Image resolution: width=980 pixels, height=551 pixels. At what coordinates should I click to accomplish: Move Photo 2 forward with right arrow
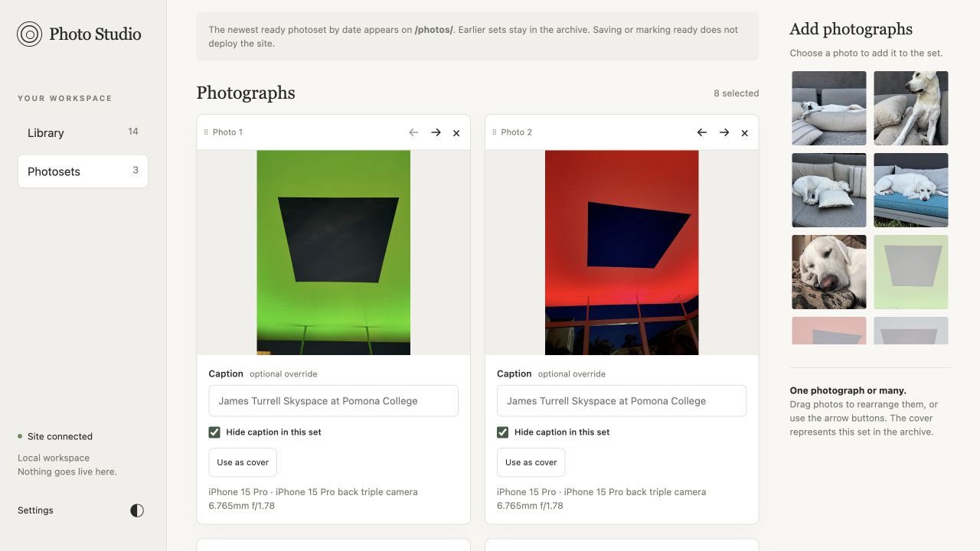(724, 132)
